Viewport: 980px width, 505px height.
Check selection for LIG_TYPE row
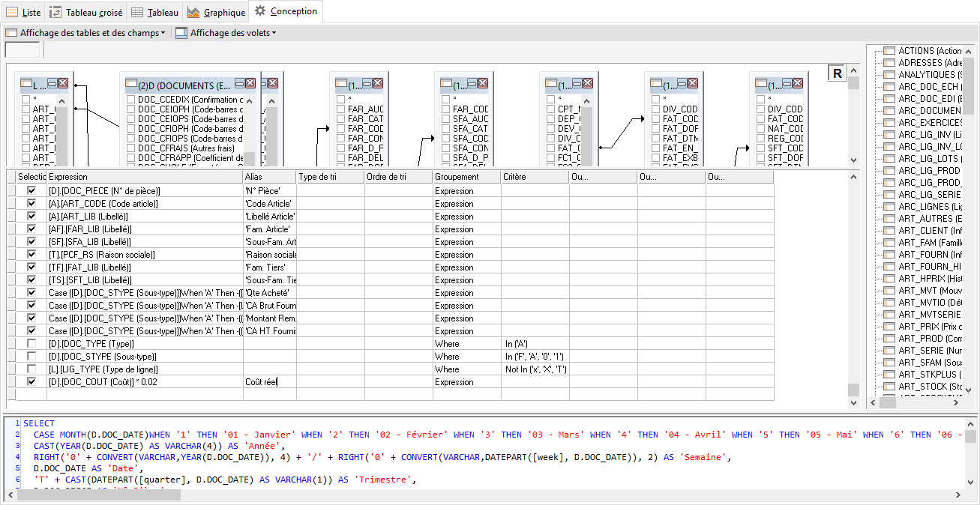tap(31, 369)
